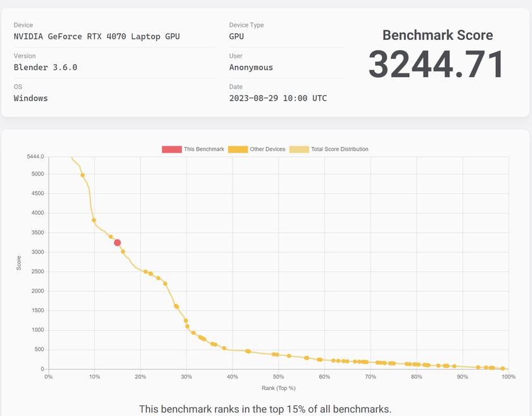Toggle the This Benchmark legend label
Screen dimensions: 532x416
point(203,149)
